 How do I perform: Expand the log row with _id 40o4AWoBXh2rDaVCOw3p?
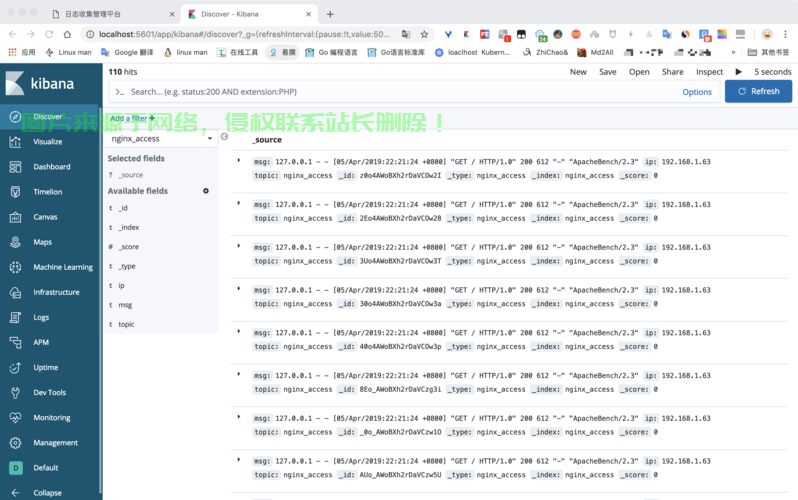(239, 332)
